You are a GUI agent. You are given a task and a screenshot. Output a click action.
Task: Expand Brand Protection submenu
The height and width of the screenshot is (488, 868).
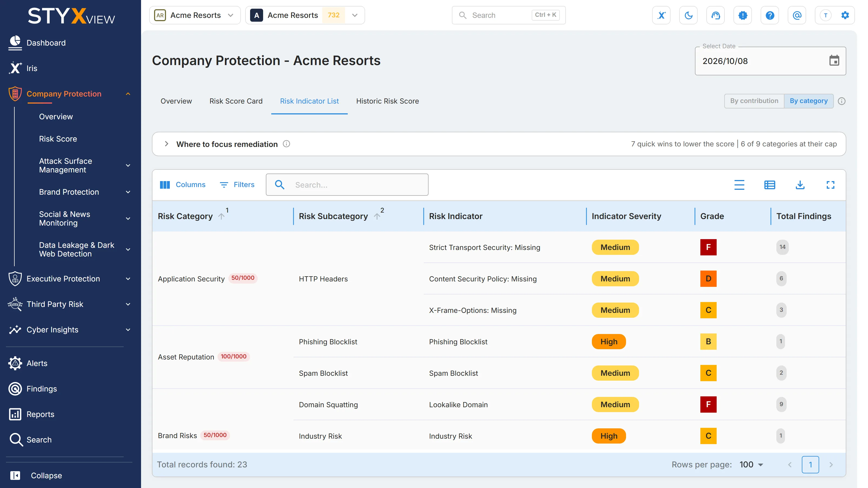(x=128, y=192)
